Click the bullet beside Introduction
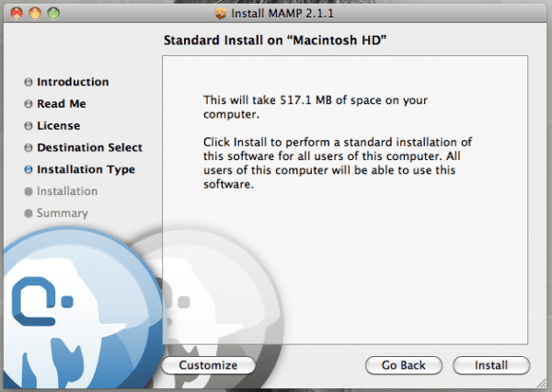This screenshot has height=392, width=552. coord(29,82)
